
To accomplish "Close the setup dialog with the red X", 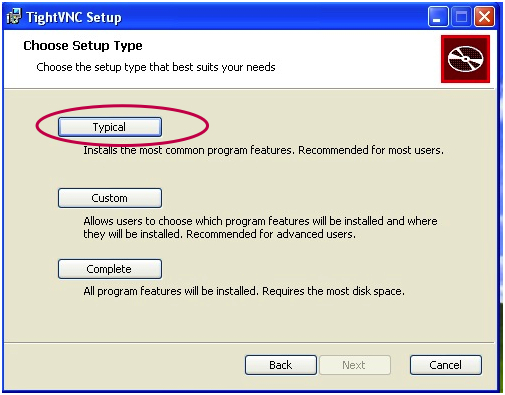I will [484, 17].
